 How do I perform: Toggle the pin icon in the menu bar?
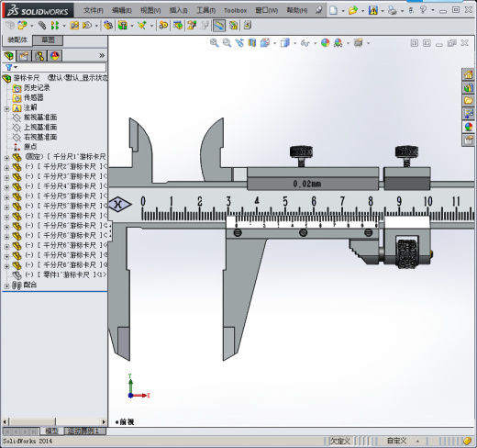click(x=319, y=10)
